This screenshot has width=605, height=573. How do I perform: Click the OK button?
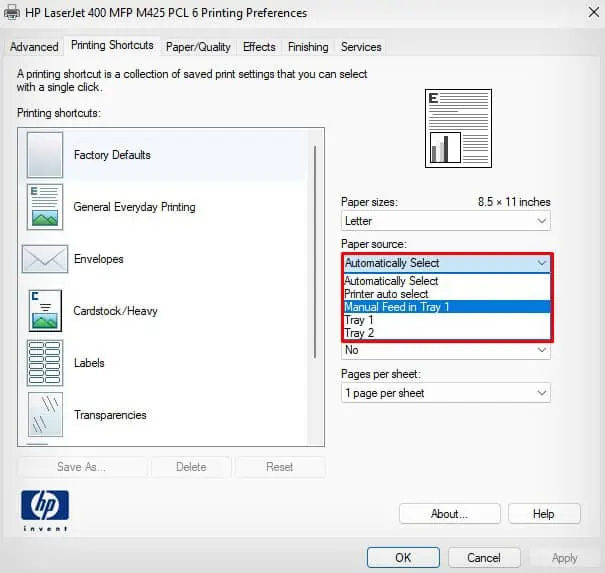pos(403,558)
